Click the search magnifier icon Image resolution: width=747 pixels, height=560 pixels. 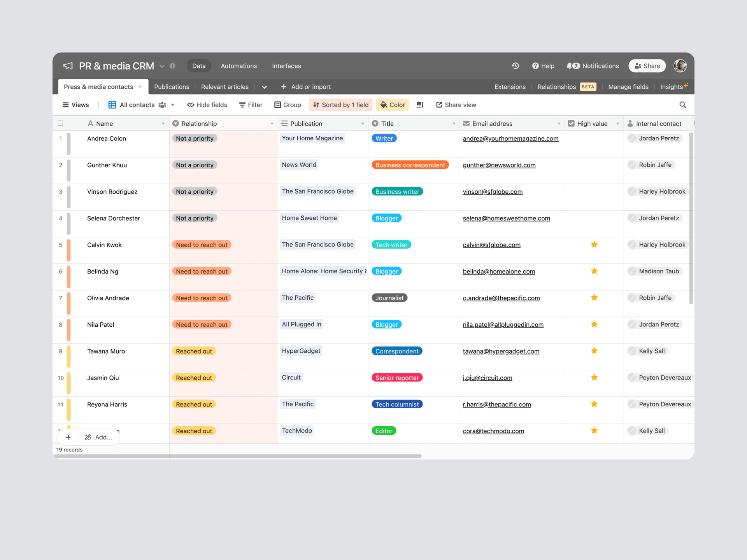click(682, 105)
